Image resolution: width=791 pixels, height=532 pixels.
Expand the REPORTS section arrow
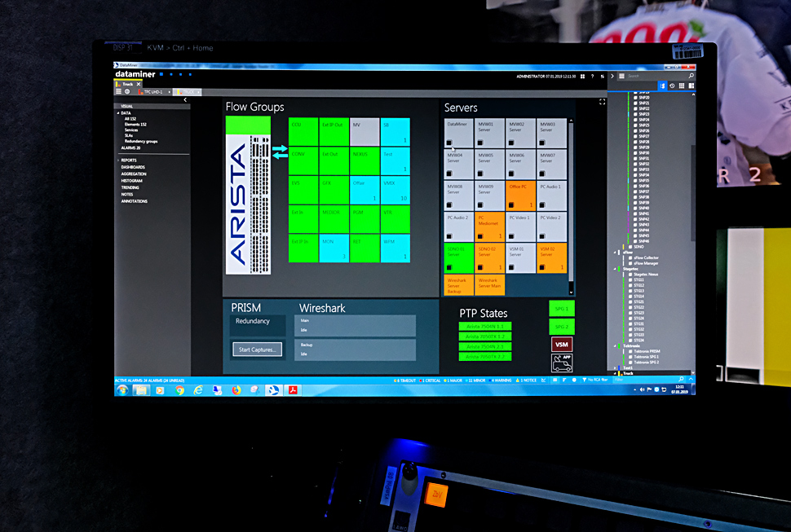(118, 160)
